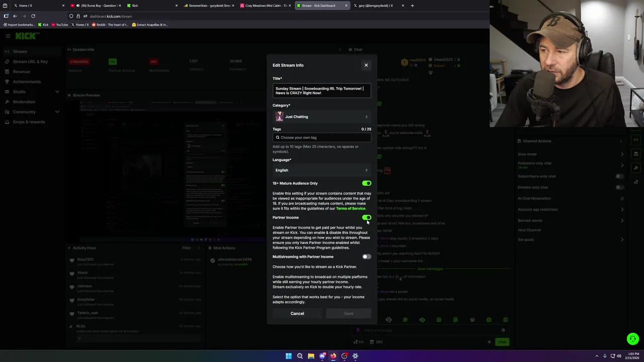Open the Windows Start menu

[x=289, y=356]
